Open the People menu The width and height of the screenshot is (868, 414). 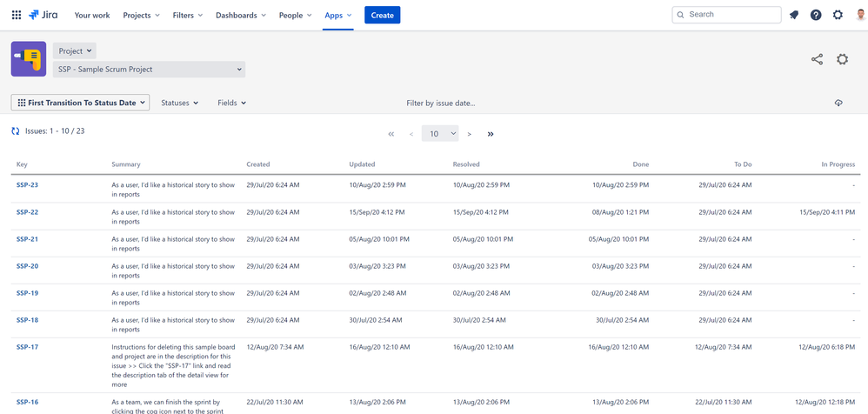(295, 16)
